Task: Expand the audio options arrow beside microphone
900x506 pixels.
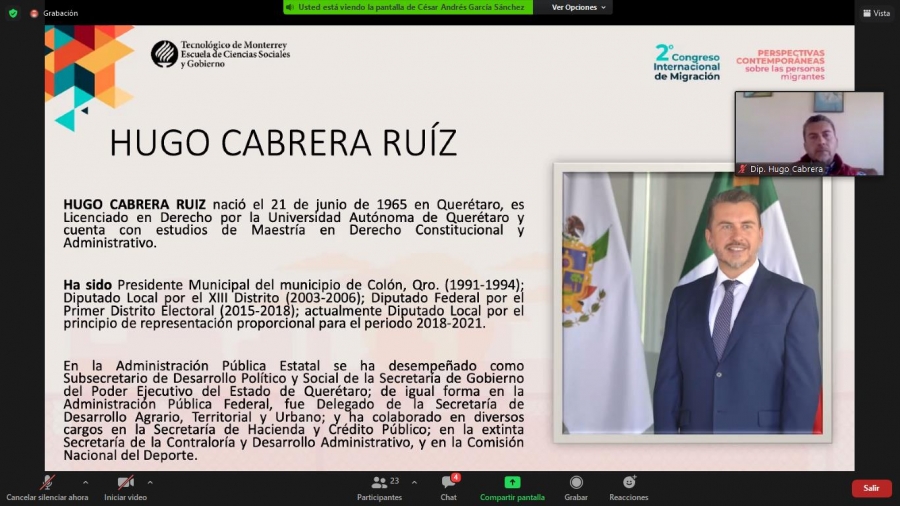Action: pyautogui.click(x=85, y=482)
